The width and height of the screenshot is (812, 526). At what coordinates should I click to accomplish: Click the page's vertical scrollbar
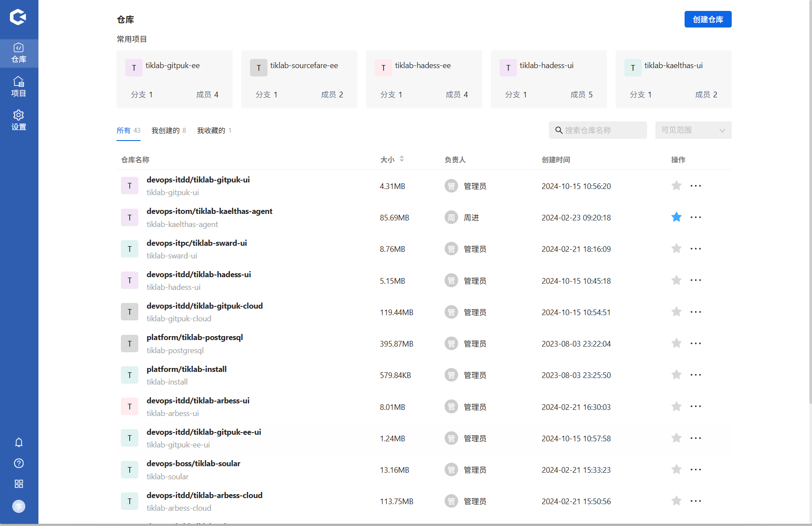pos(810,218)
